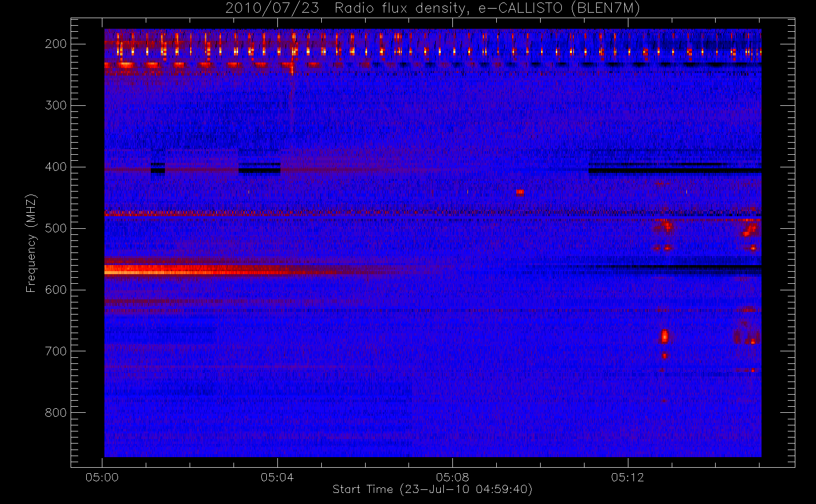The width and height of the screenshot is (816, 504).
Task: Click the 'Frequency (MHZ)' axis label
Action: [31, 243]
